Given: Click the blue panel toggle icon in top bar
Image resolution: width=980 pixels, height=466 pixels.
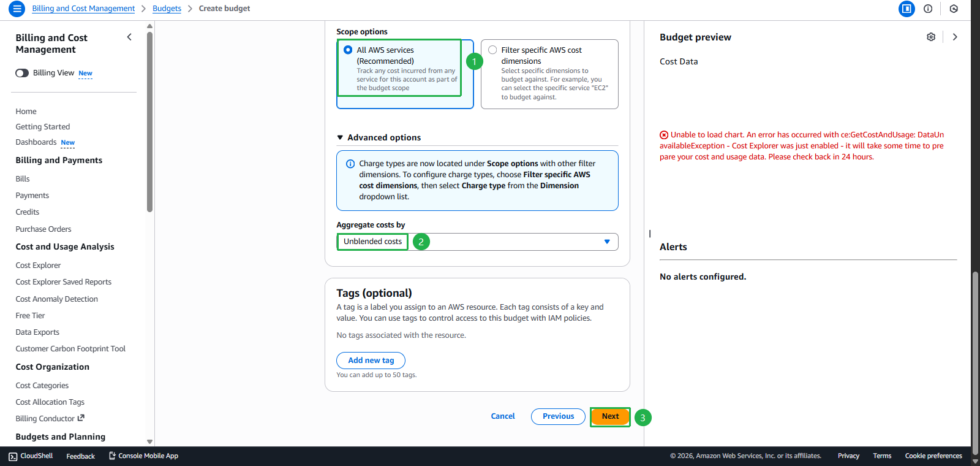Looking at the screenshot, I should (x=907, y=9).
